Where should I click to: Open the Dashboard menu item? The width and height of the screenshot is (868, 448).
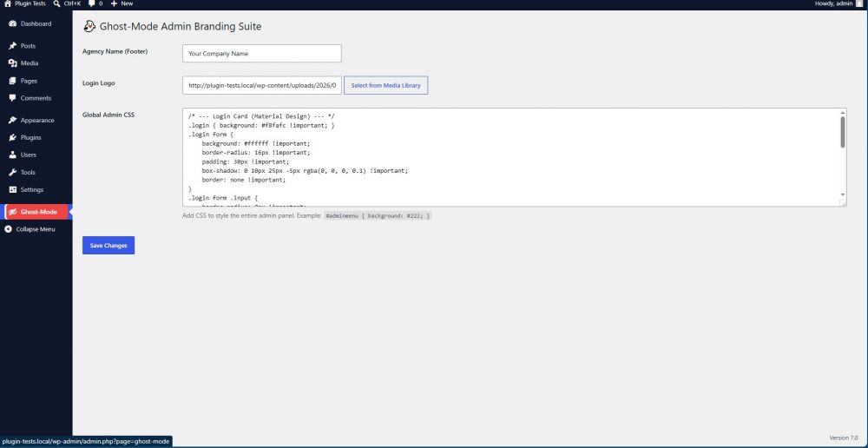point(36,23)
